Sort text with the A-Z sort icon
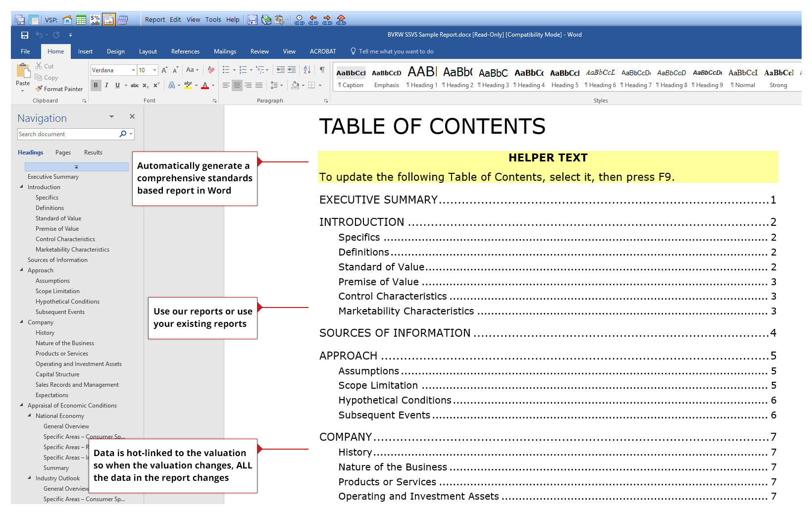Image resolution: width=812 pixels, height=515 pixels. 307,70
